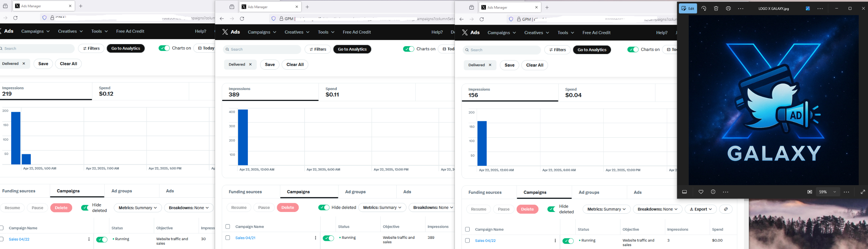The width and height of the screenshot is (868, 249).
Task: Focus the Search field in middle Ads window
Action: [x=262, y=50]
